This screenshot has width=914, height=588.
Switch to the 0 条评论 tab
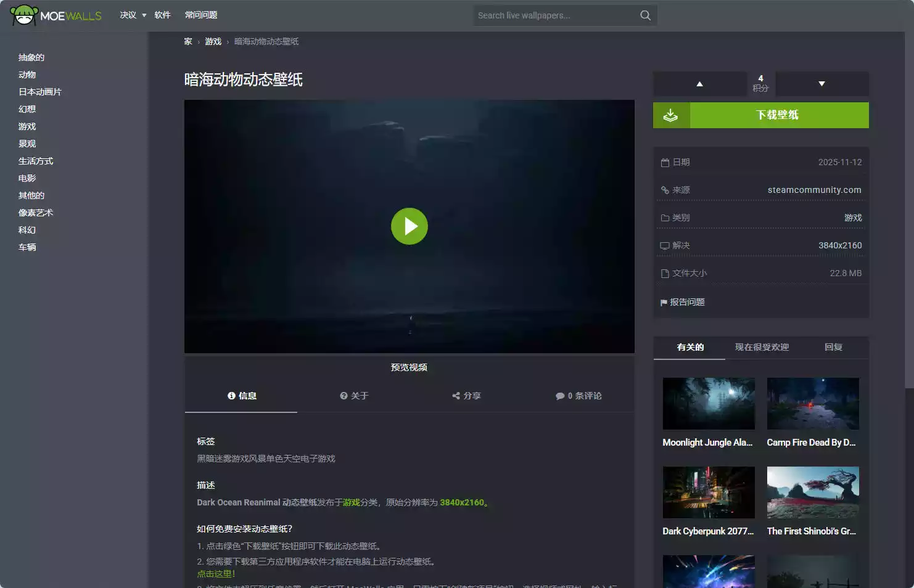[x=578, y=396]
